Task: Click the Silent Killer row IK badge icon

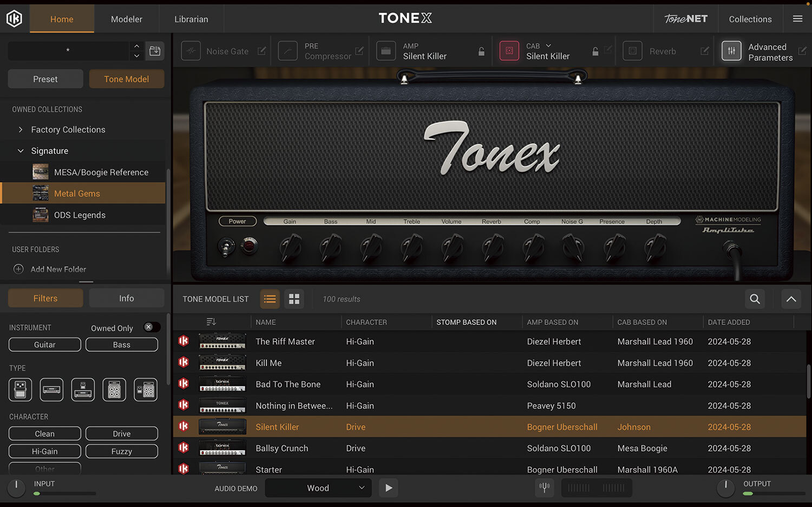Action: (x=184, y=426)
